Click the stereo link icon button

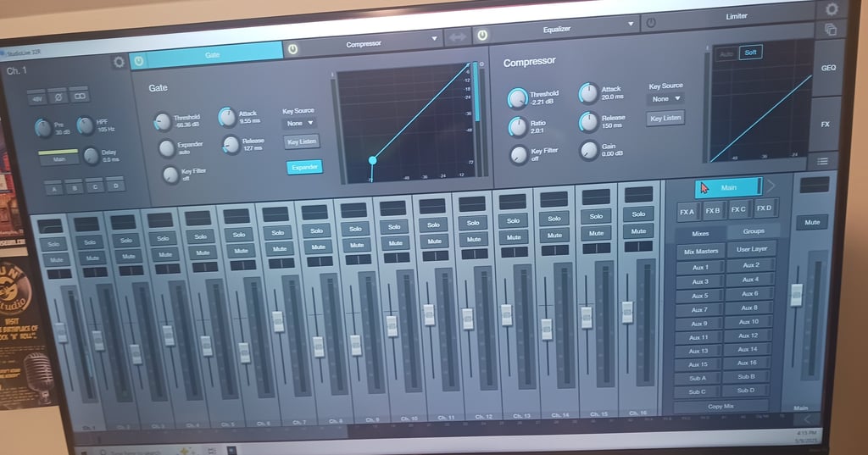[x=79, y=95]
